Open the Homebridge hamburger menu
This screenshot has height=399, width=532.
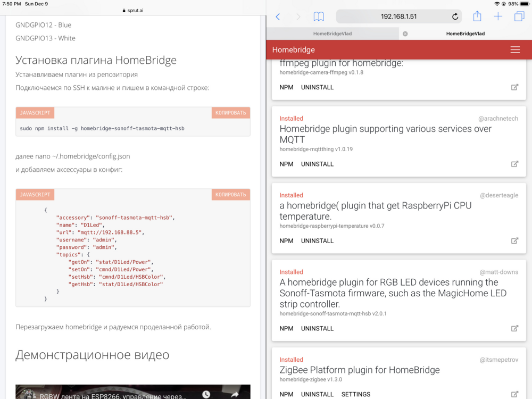pyautogui.click(x=515, y=49)
